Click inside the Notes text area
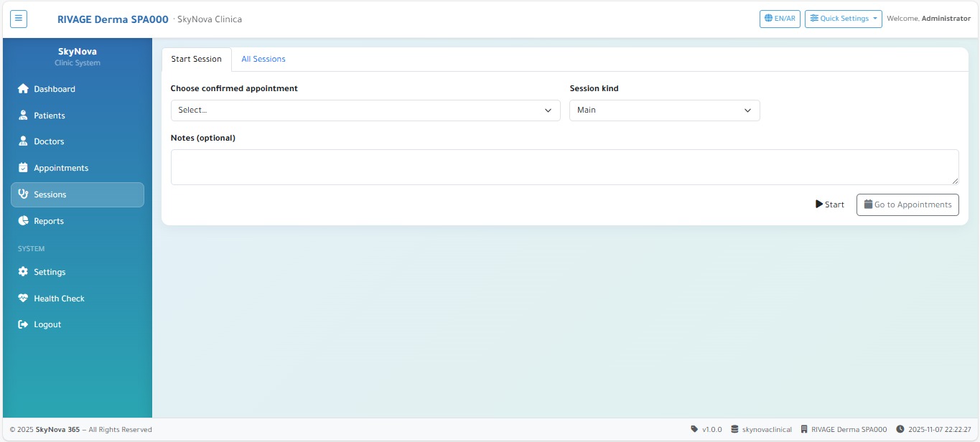 click(564, 167)
